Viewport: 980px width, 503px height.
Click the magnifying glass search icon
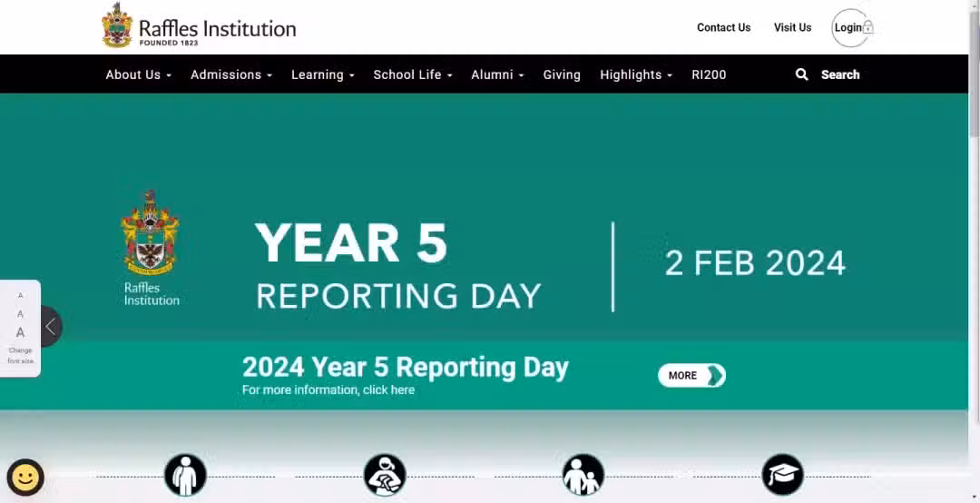(x=802, y=74)
